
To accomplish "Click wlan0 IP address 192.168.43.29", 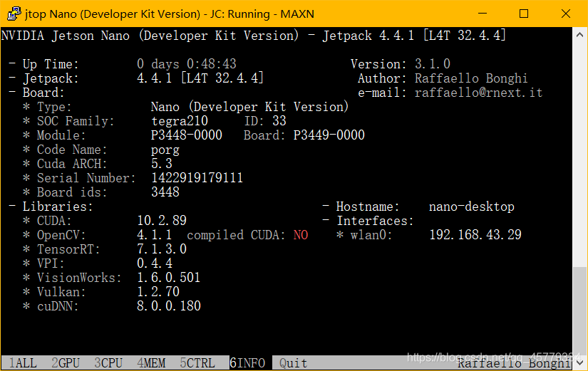I will (x=475, y=235).
